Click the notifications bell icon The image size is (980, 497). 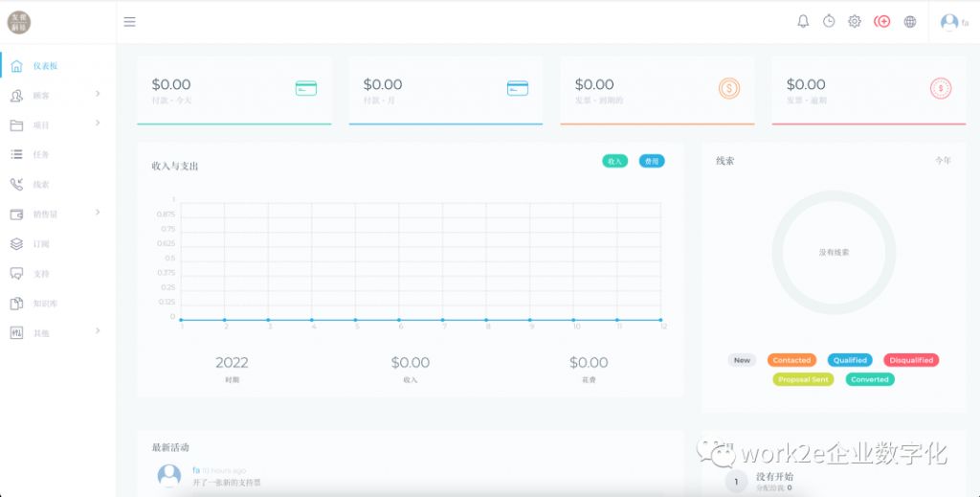803,21
